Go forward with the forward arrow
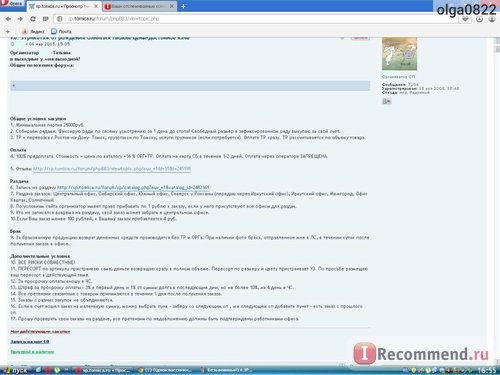This screenshot has width=500, height=375. pos(20,19)
